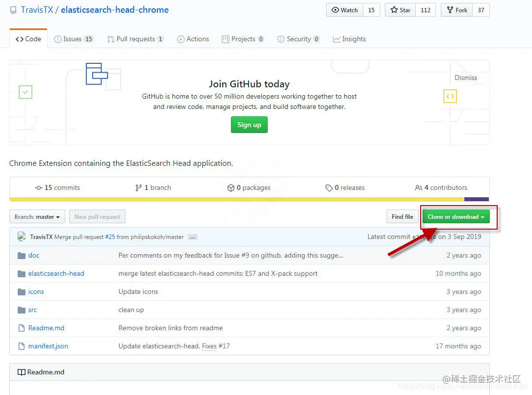View the watchers count 15

[x=372, y=10]
